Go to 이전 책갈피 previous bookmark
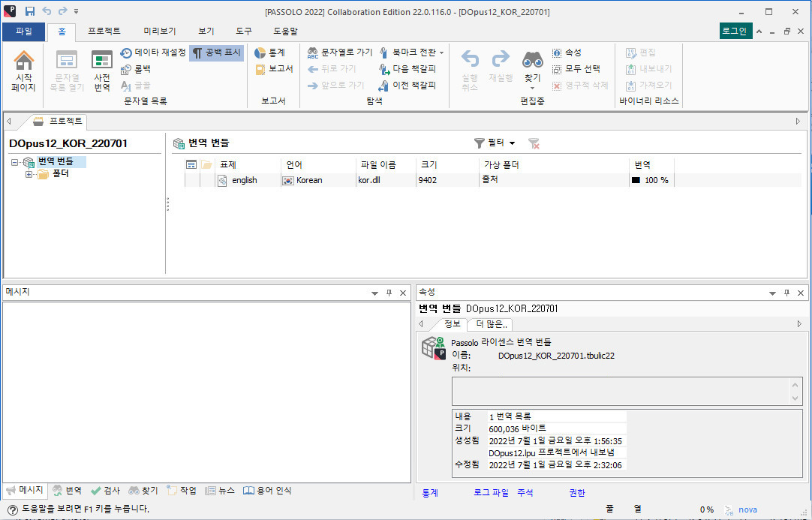Viewport: 812px width, 520px height. click(408, 86)
